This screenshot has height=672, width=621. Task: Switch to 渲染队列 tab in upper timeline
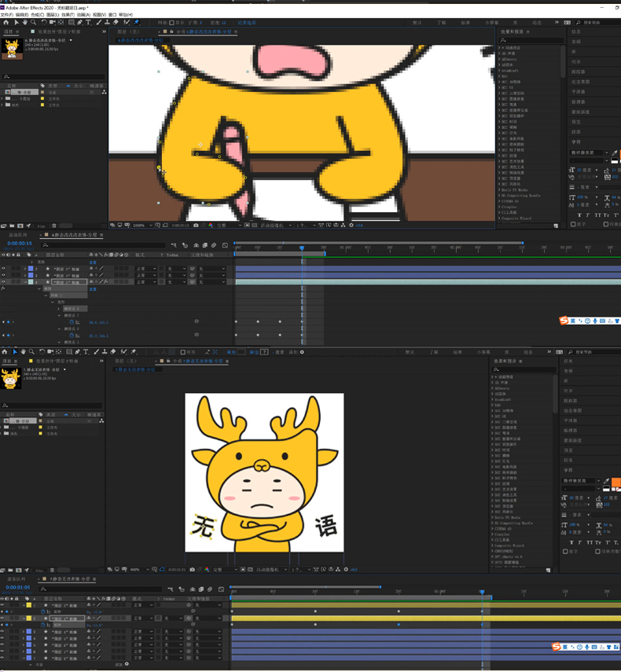point(18,235)
